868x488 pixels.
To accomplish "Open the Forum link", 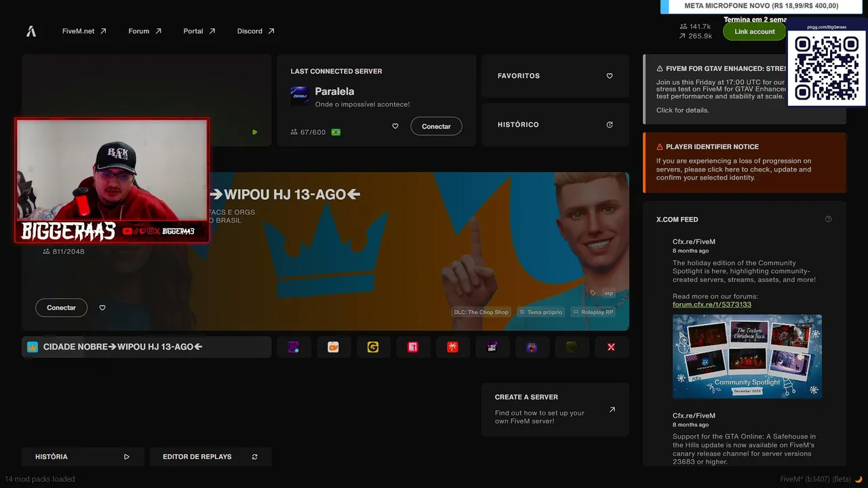I will tap(145, 31).
